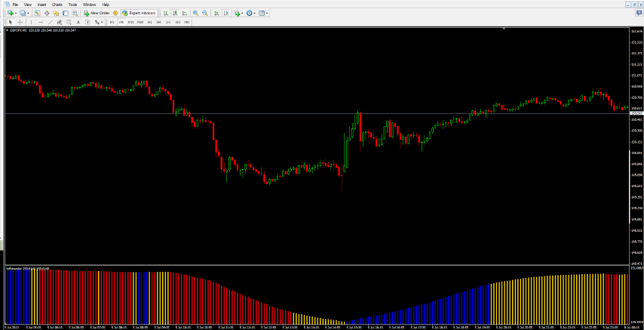
Task: Expand the Periods dropdown arrow
Action: [255, 13]
